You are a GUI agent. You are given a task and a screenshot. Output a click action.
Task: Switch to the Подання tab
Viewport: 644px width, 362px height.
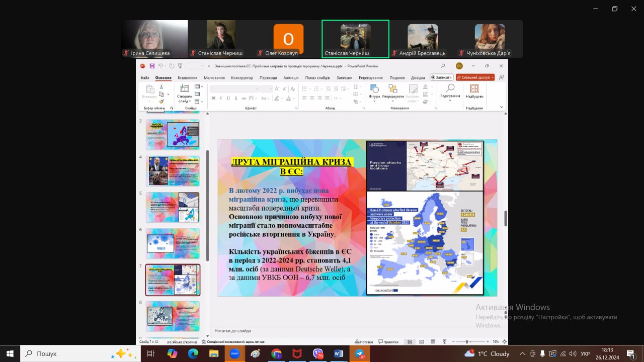[x=397, y=78]
